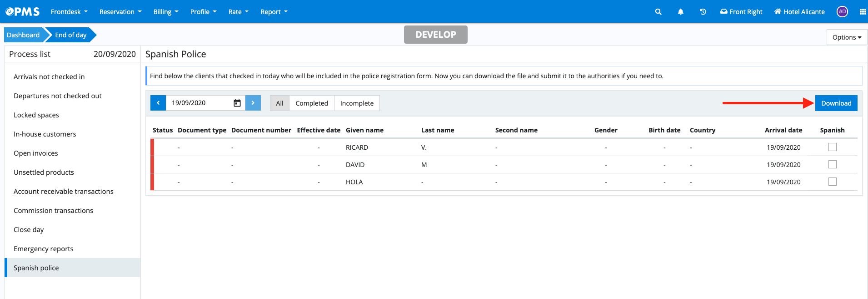Open the history clock icon

point(703,12)
